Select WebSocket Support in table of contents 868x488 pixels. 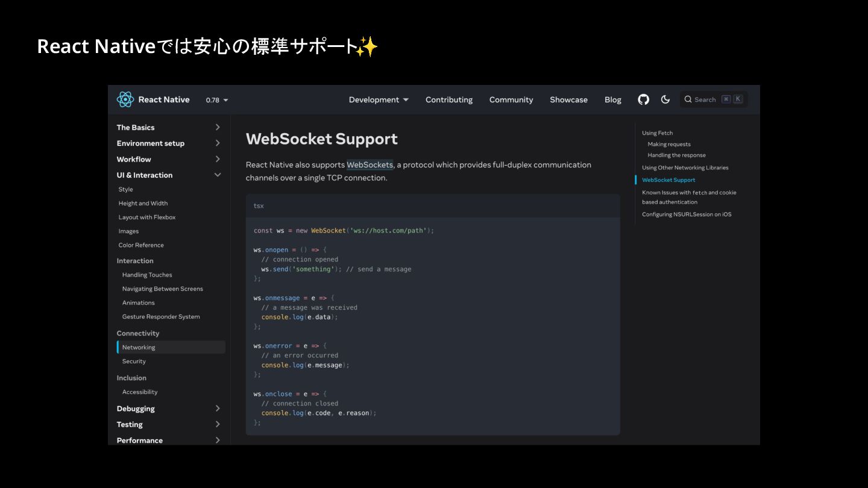[668, 180]
